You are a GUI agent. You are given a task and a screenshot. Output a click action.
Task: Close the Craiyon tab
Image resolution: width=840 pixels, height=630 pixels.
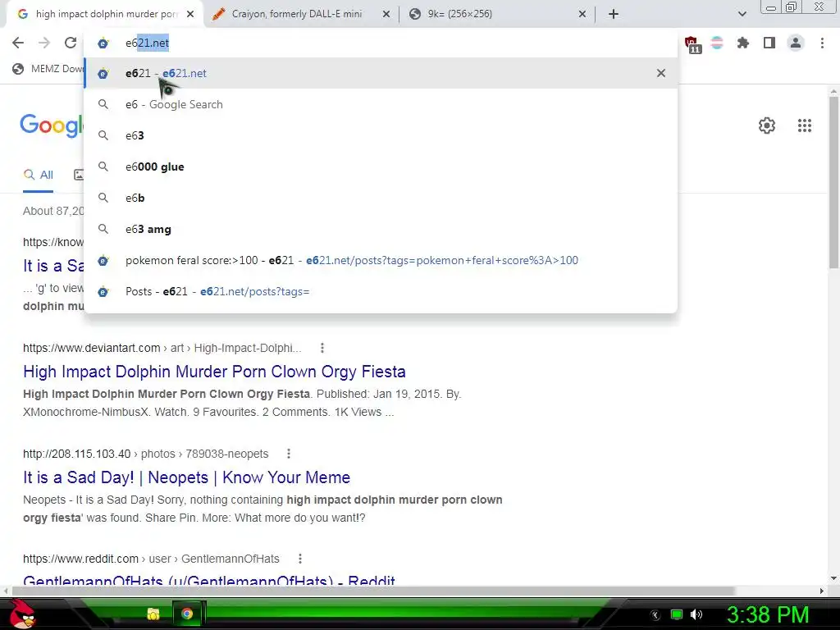click(386, 14)
